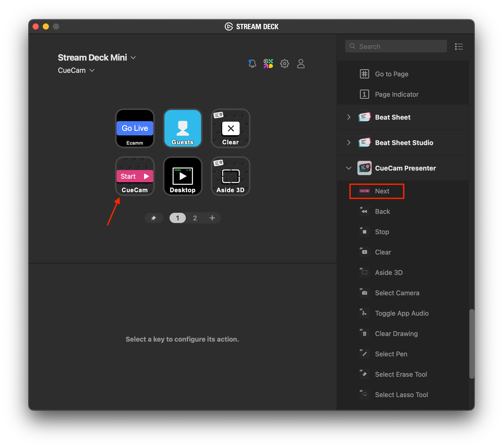Screen dimensions: 503x448
Task: Switch to page 1 tab
Action: 177,218
